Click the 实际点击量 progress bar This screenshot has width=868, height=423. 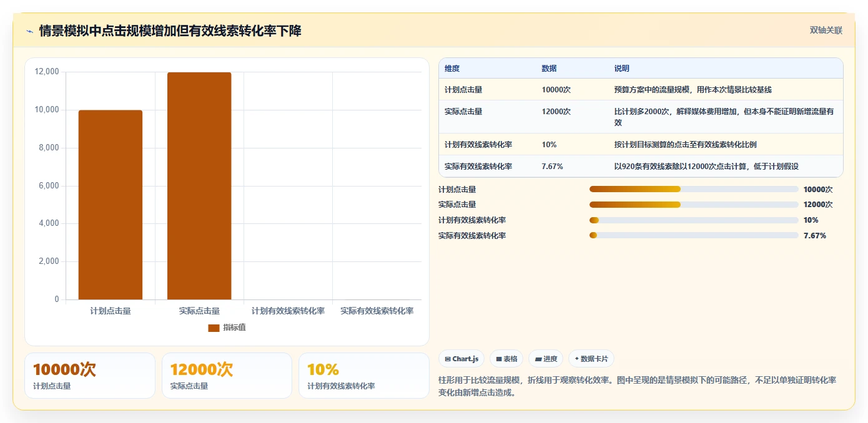click(694, 204)
